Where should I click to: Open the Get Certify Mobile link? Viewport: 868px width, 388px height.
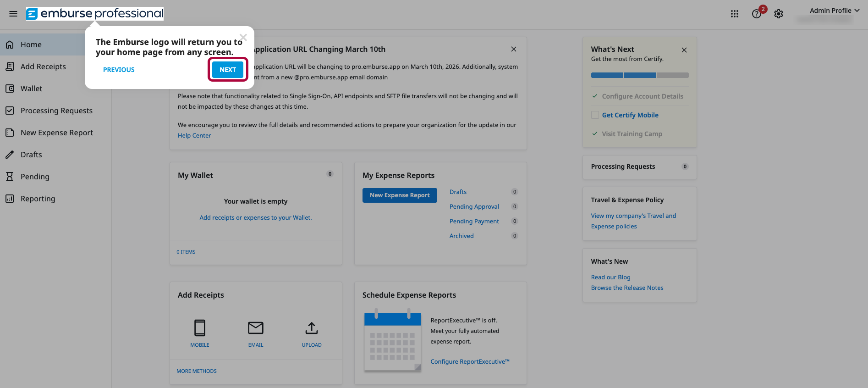(x=630, y=115)
